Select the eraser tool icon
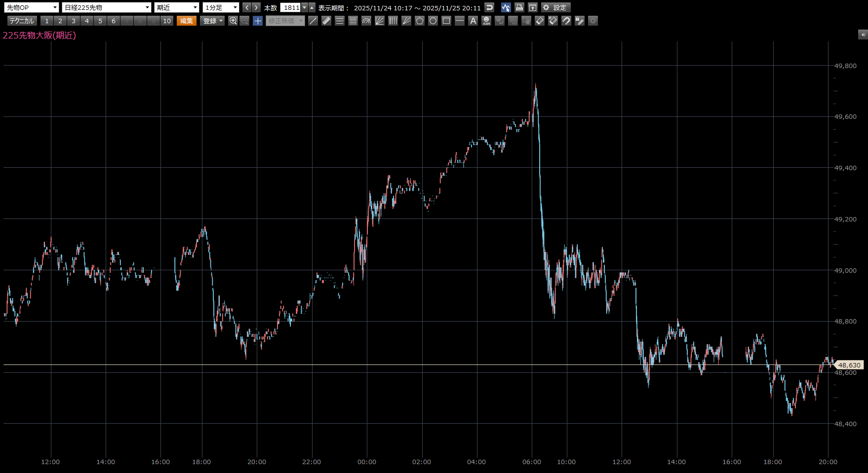 (540, 21)
